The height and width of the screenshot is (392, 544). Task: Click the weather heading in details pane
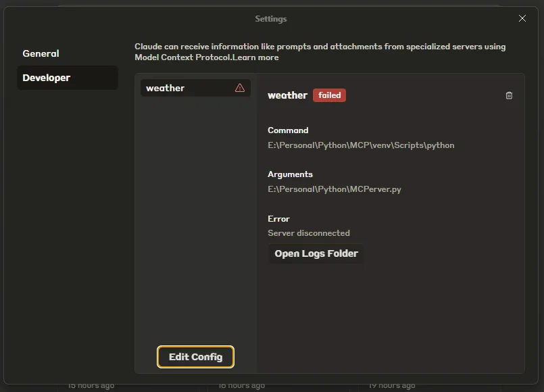tap(287, 95)
